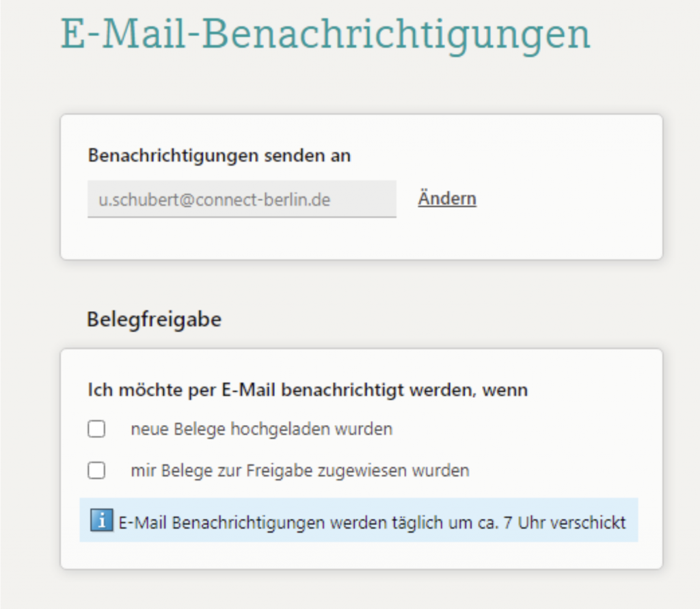This screenshot has height=609, width=700.
Task: Click the blue info icon
Action: click(x=102, y=522)
